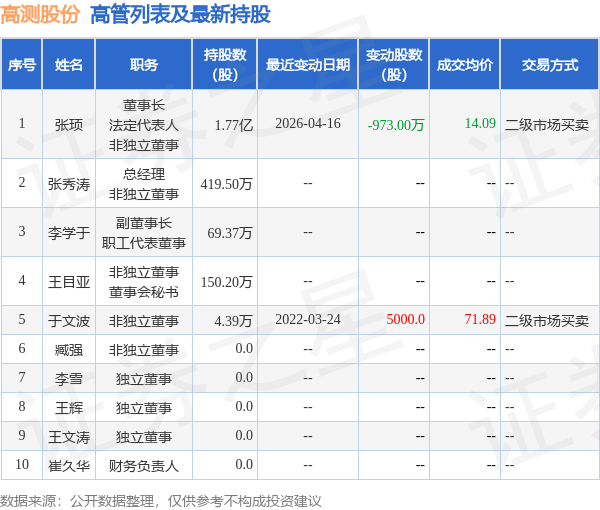
Task: Click the date 2022-03-24
Action: point(308,319)
